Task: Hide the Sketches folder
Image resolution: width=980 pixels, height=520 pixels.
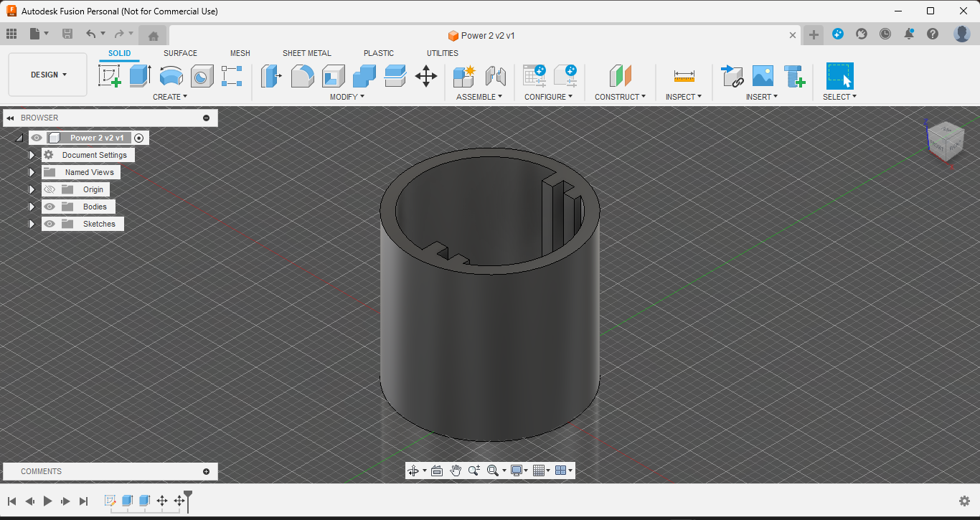Action: tap(50, 224)
